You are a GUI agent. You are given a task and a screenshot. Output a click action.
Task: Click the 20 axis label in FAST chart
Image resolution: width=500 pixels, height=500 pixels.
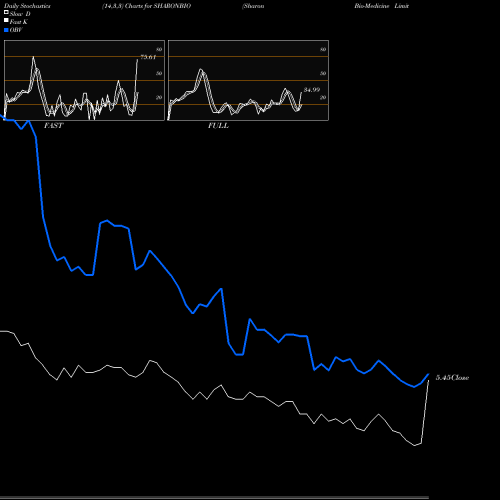tap(159, 97)
